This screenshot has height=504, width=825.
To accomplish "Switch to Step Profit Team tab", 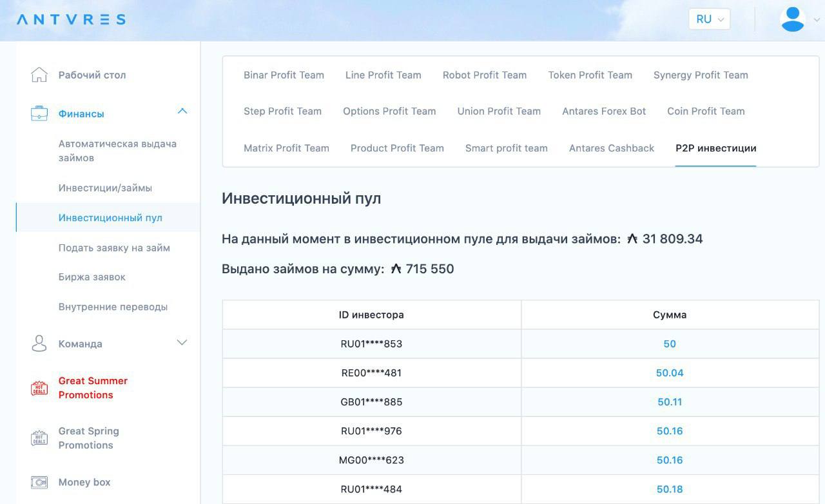I will (x=282, y=111).
